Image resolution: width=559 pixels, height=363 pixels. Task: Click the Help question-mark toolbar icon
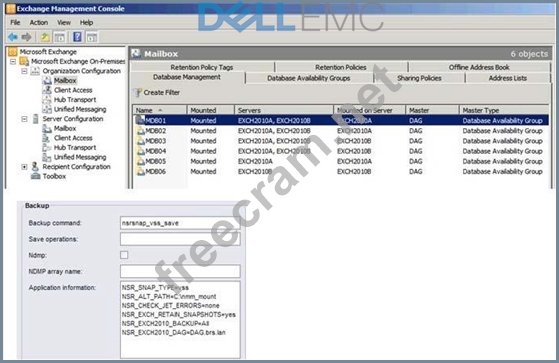[x=77, y=37]
